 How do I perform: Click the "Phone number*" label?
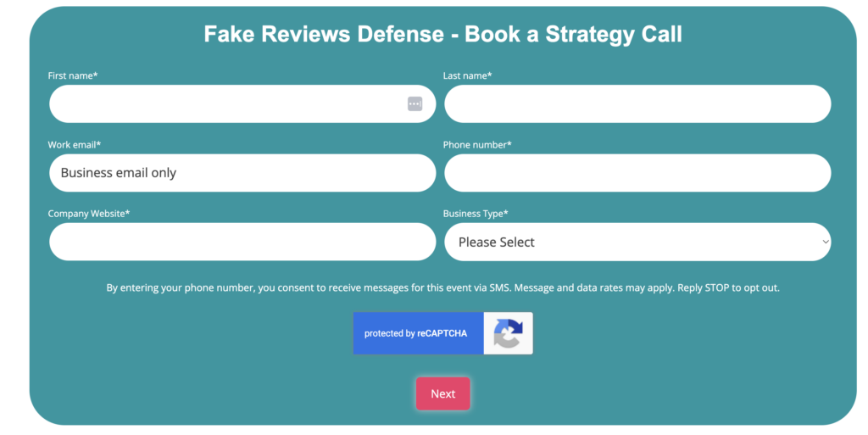coord(477,145)
